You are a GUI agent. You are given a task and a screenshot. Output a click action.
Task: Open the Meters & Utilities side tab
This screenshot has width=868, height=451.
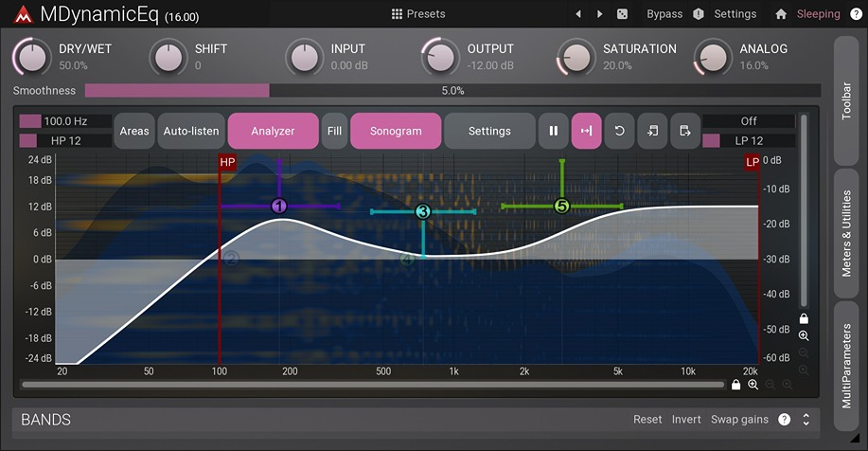pyautogui.click(x=847, y=233)
